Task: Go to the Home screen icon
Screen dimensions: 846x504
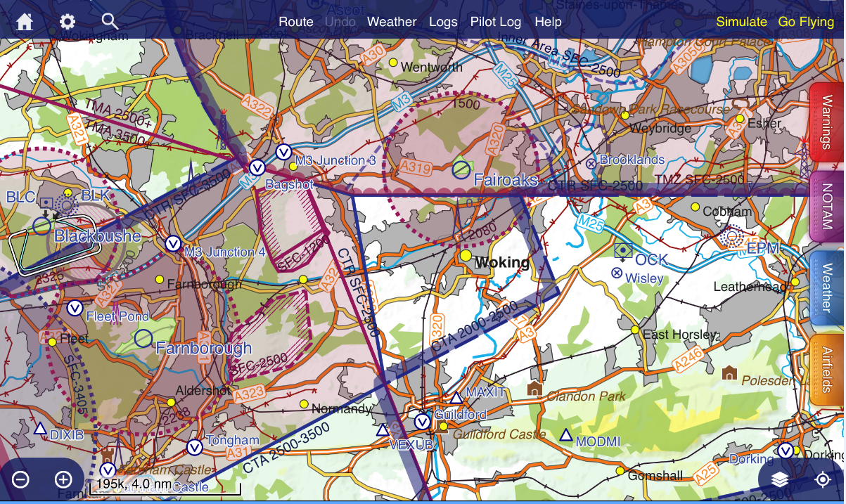Action: [25, 22]
